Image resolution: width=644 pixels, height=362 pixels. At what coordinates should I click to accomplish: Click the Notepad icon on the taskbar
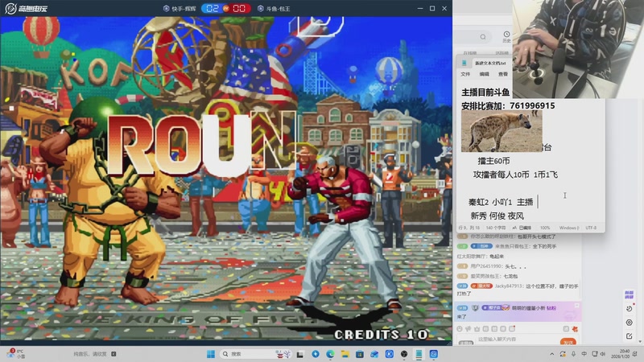pos(419,354)
